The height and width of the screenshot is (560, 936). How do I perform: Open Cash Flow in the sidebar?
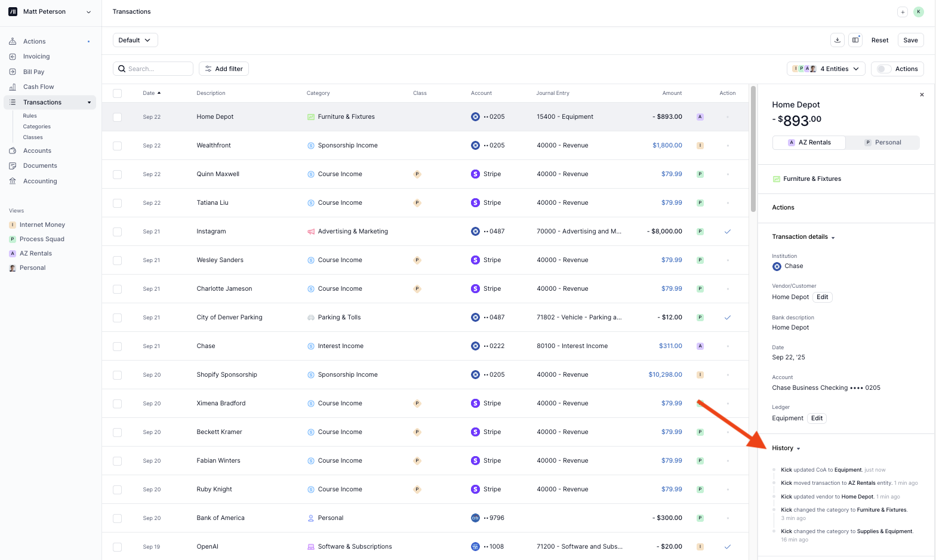coord(38,87)
